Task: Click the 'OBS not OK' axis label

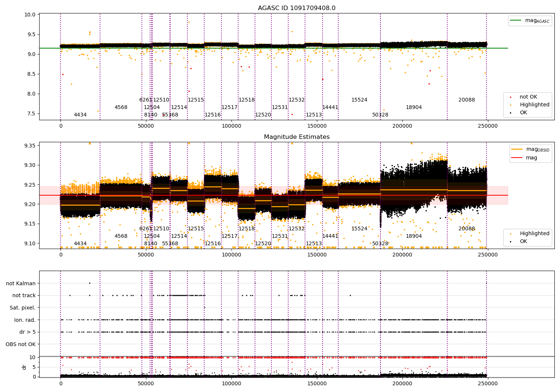Action: point(21,344)
